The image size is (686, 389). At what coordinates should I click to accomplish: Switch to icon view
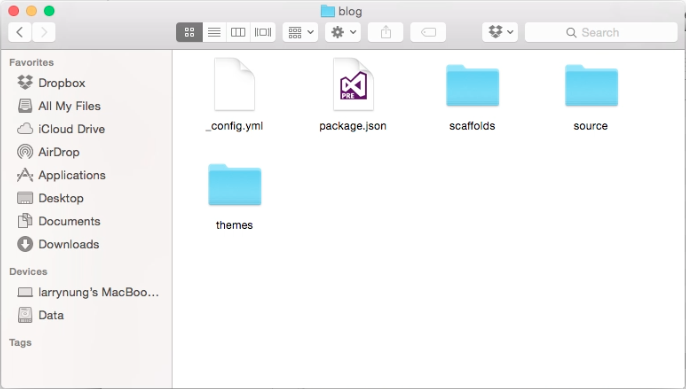pyautogui.click(x=189, y=32)
